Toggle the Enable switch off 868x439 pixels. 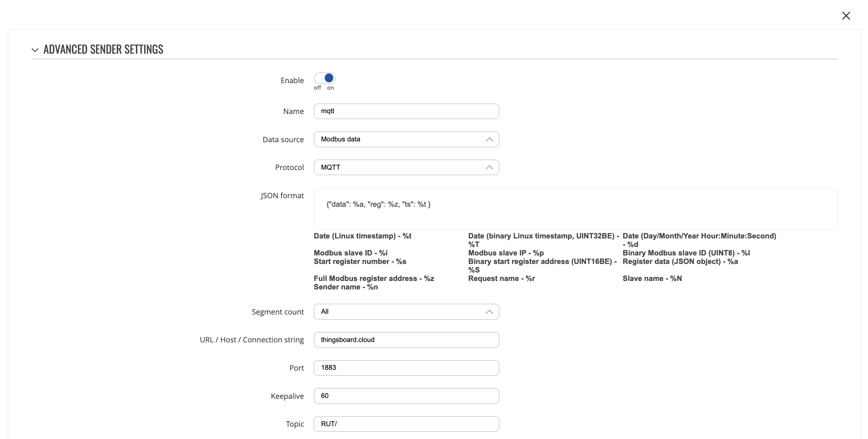324,78
